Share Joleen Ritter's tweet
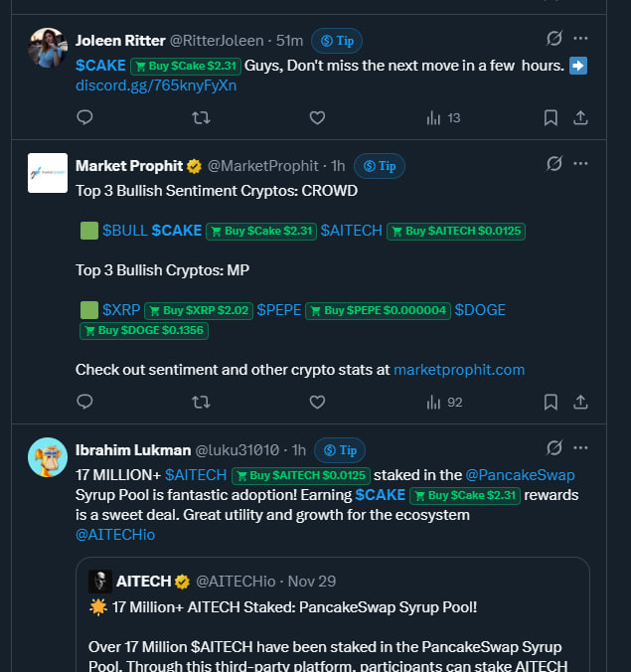 point(581,117)
